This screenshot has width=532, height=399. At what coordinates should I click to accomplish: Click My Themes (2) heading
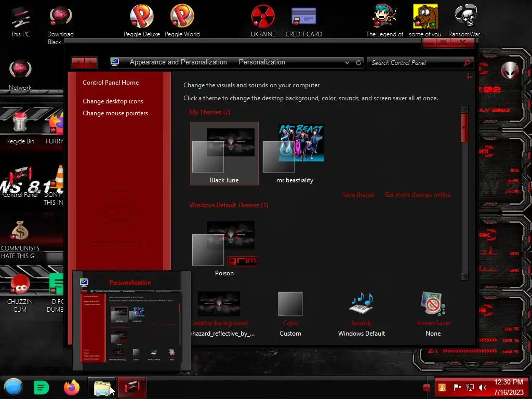pos(209,112)
